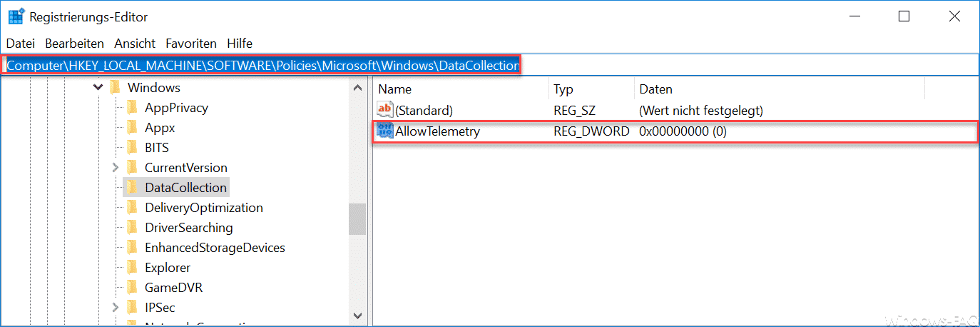Collapse the Windows key node
Viewport: 980px width, 327px height.
point(98,88)
